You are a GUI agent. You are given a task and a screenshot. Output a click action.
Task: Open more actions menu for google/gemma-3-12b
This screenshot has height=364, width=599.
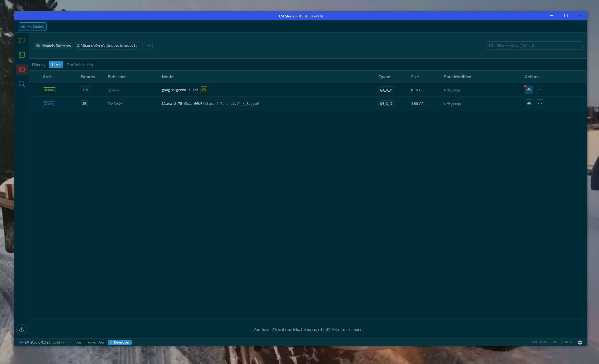tap(540, 90)
